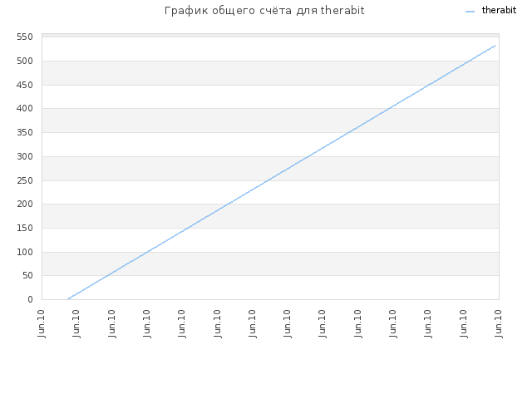Click the 0 y-axis label
The image size is (532, 399).
coord(30,299)
